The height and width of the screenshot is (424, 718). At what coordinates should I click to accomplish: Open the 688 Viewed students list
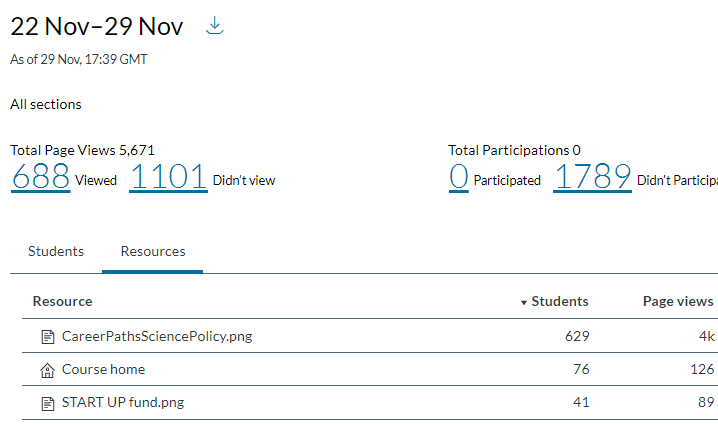(x=40, y=177)
